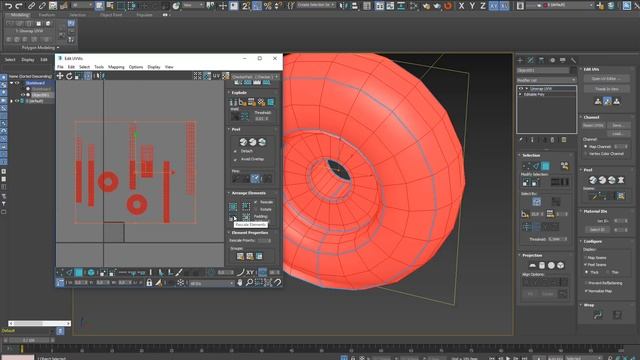Screen dimensions: 640x360
Task: Select the Zoom magnifier tool in Edit UVWs
Action: [x=249, y=282]
